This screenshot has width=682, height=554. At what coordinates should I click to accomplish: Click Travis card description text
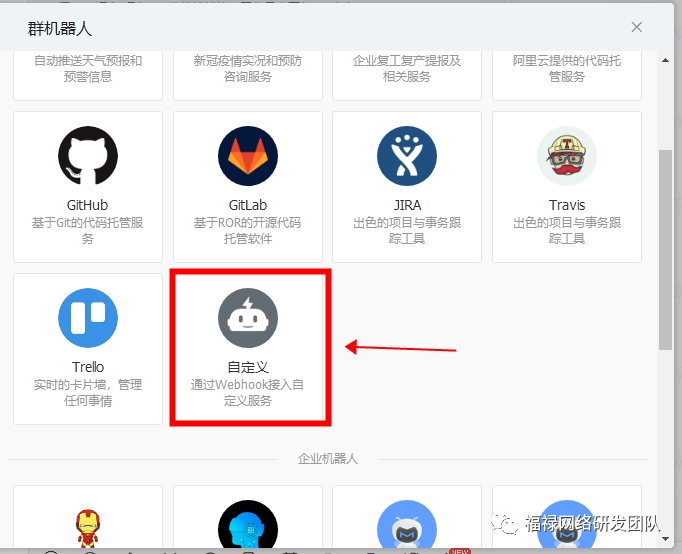tap(567, 230)
